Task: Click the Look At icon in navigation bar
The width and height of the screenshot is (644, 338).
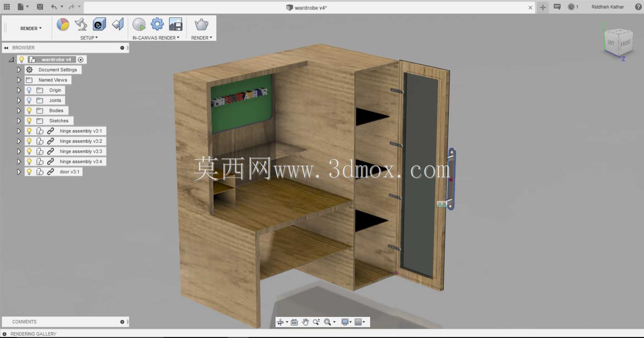Action: coord(294,322)
